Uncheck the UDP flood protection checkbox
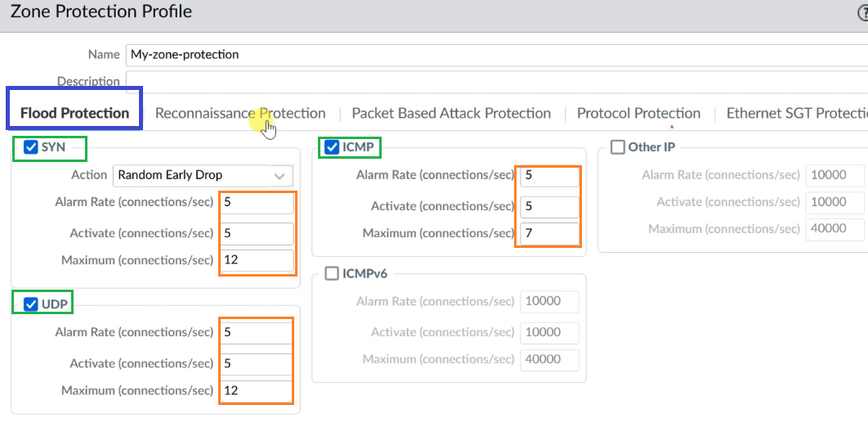 click(31, 304)
